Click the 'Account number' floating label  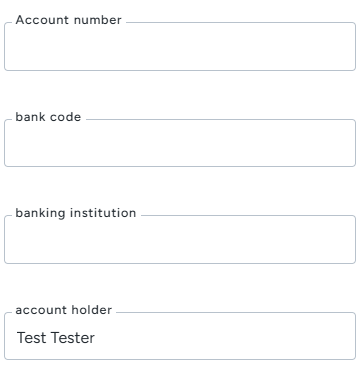(68, 20)
